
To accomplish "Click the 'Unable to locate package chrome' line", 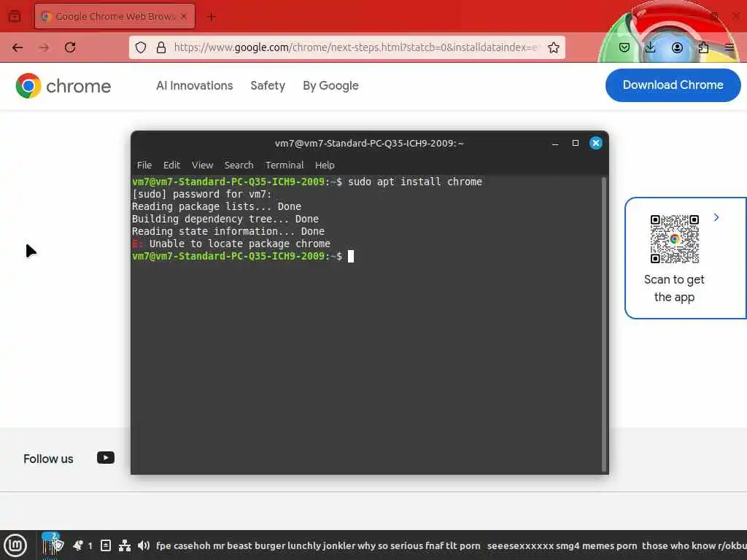I will pos(231,244).
